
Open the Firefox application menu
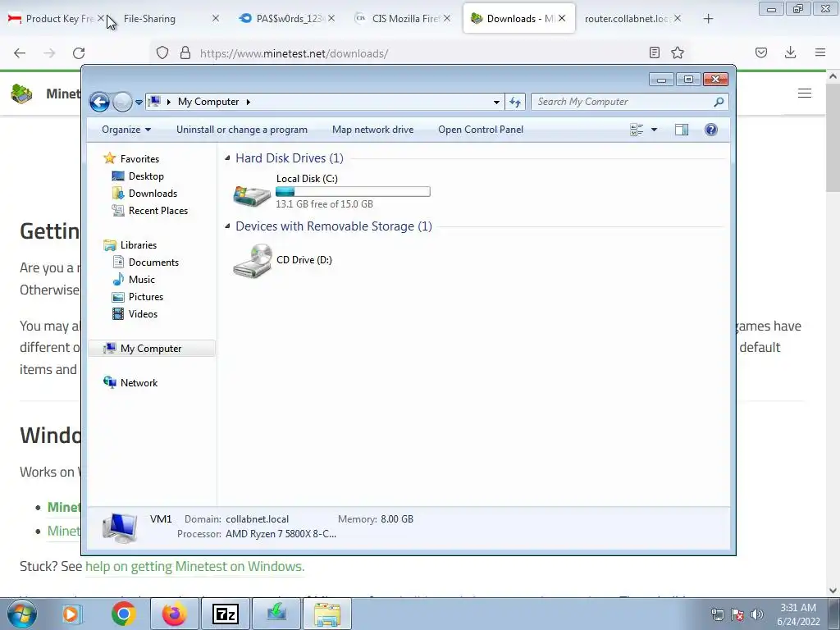pos(820,52)
